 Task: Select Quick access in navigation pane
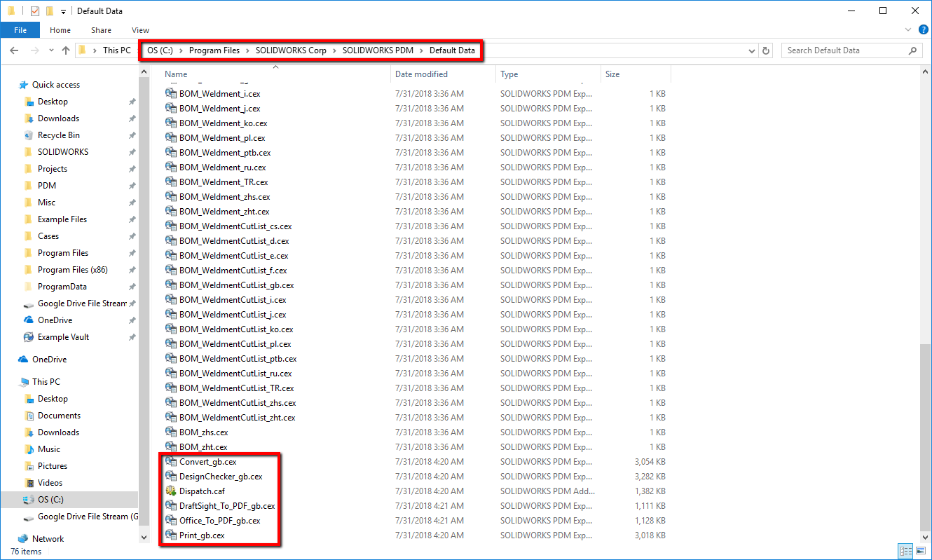56,85
